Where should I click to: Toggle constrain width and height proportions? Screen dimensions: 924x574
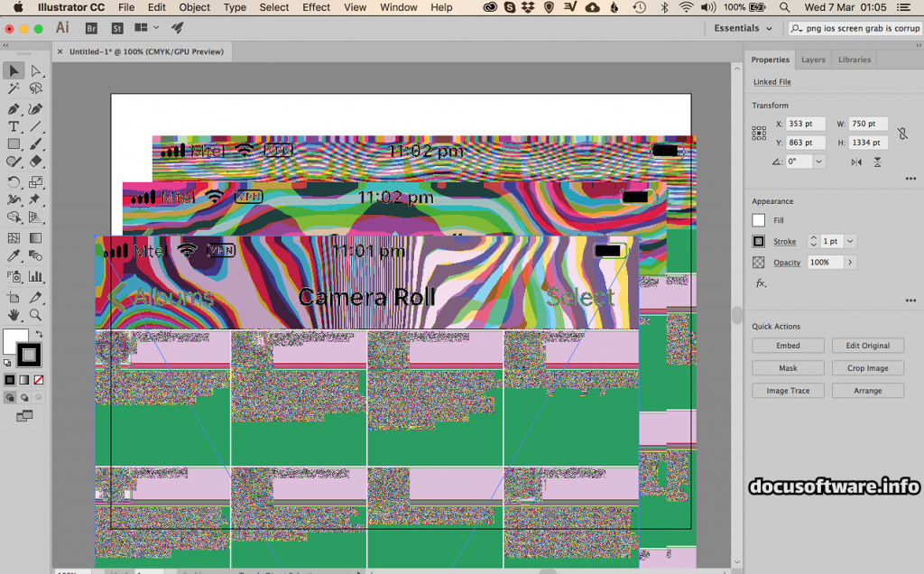click(x=903, y=133)
